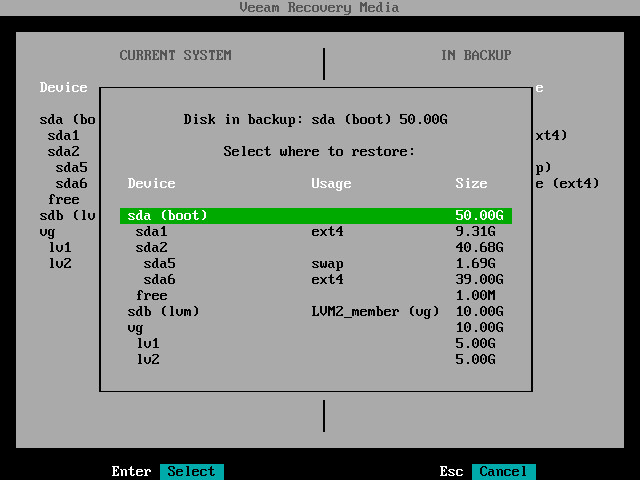Click the Veeam Recovery Media title
640x480 pixels.
click(319, 7)
